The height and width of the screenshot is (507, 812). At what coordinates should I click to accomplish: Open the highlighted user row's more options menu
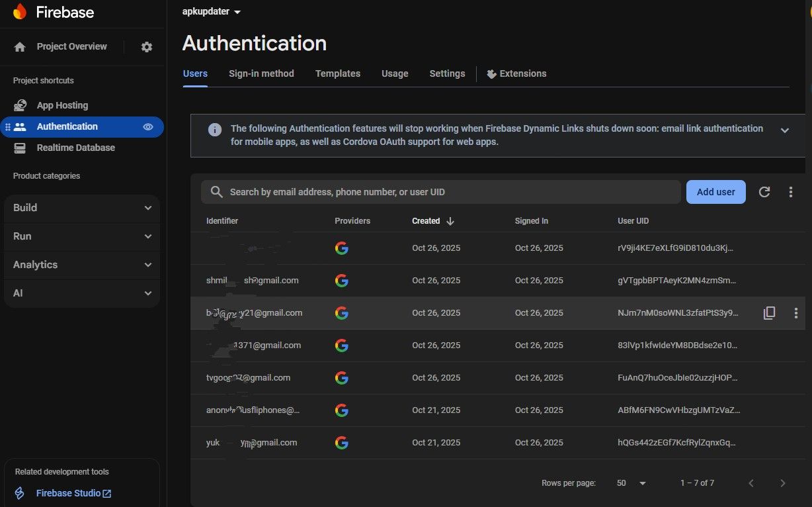(796, 313)
